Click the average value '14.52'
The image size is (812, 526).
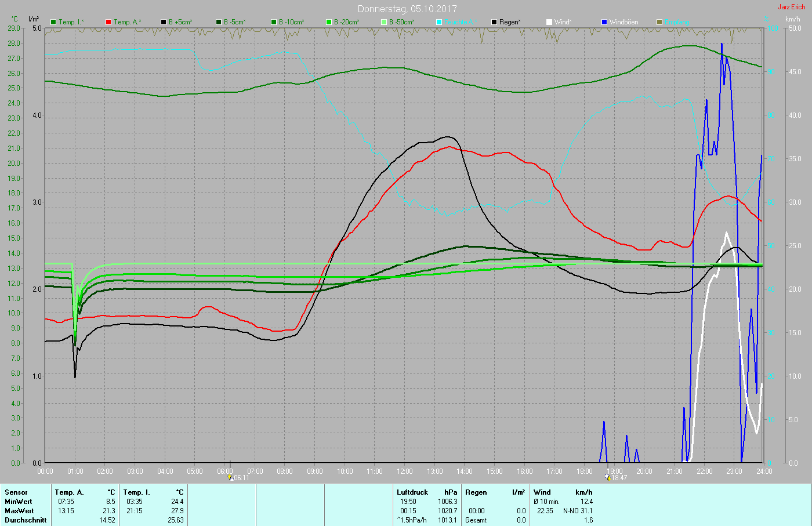107,520
